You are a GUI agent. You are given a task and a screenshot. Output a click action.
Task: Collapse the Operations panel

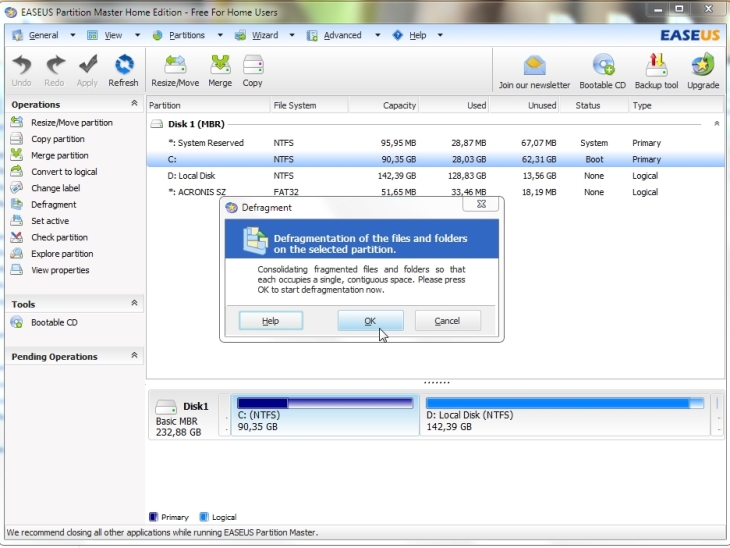click(x=134, y=103)
